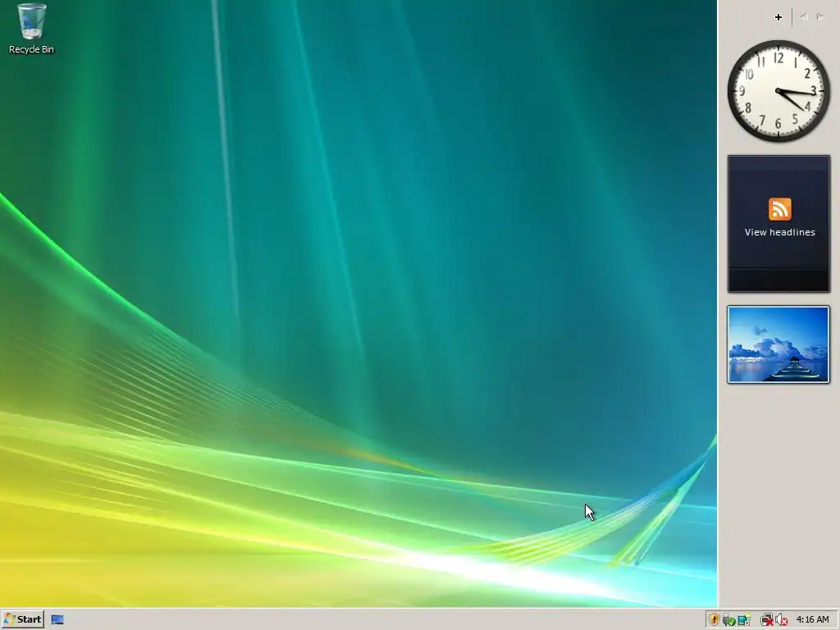Click the analog clock gadget
This screenshot has width=840, height=630.
pos(778,91)
